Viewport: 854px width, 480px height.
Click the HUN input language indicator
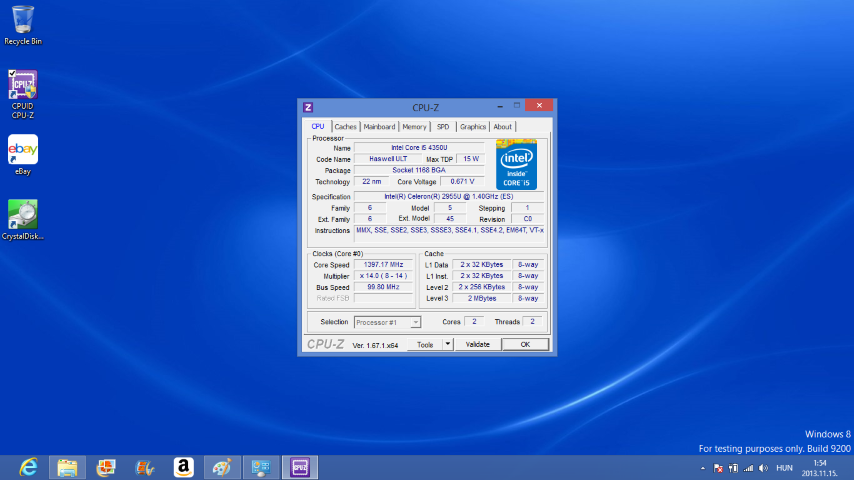785,468
